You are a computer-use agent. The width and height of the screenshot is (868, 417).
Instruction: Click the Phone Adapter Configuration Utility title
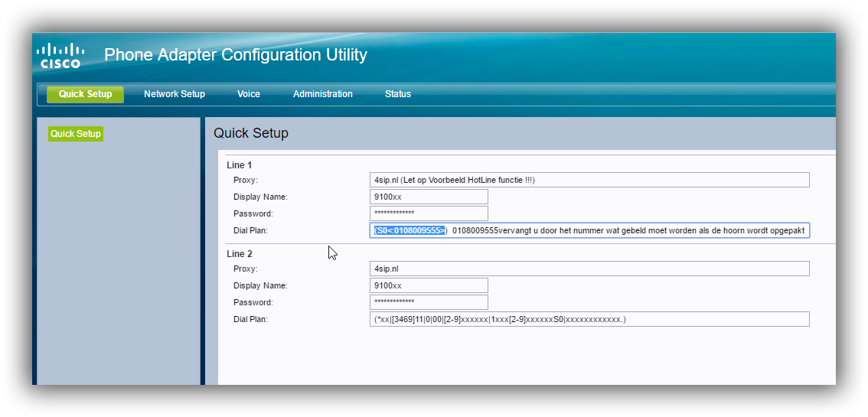[236, 55]
